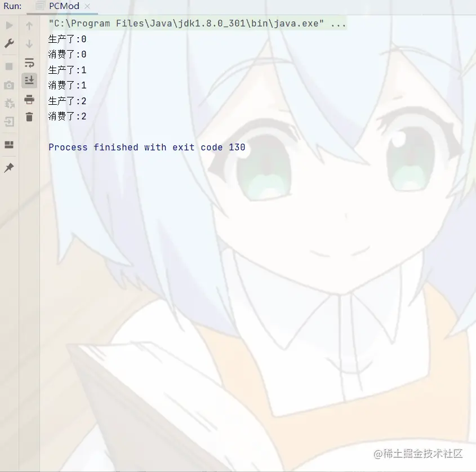Click the output line '生产了:2'
476x472 pixels.
pyautogui.click(x=67, y=101)
